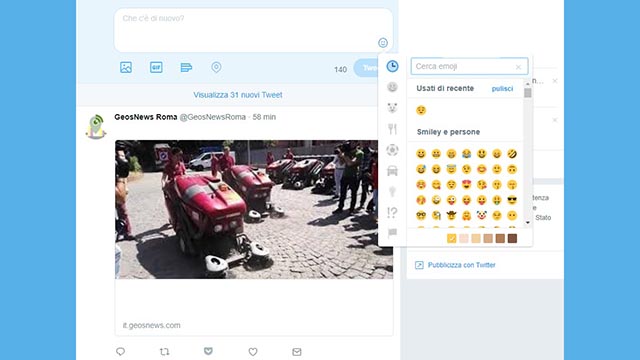Image resolution: width=640 pixels, height=360 pixels.
Task: Click the emoji list scroll up arrow
Action: 528,84
